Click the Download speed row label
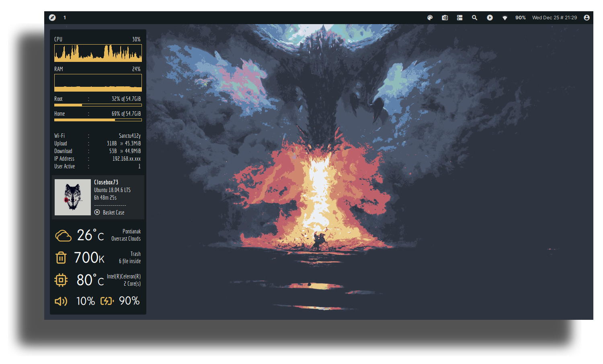The width and height of the screenshot is (603, 364). pyautogui.click(x=63, y=151)
